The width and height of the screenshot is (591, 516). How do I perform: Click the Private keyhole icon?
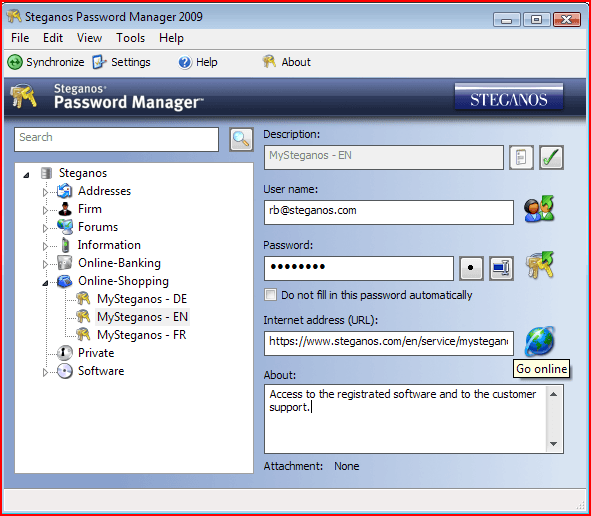tap(65, 353)
